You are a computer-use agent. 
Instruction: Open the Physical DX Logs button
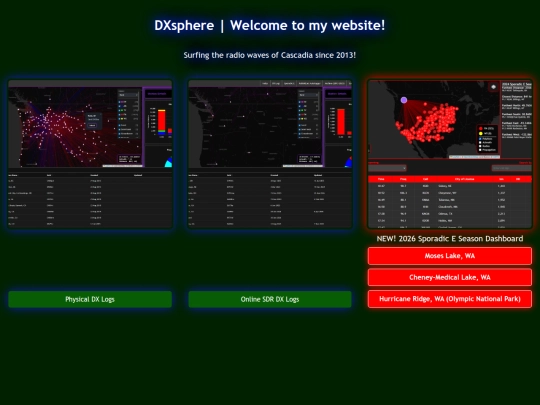pos(90,299)
